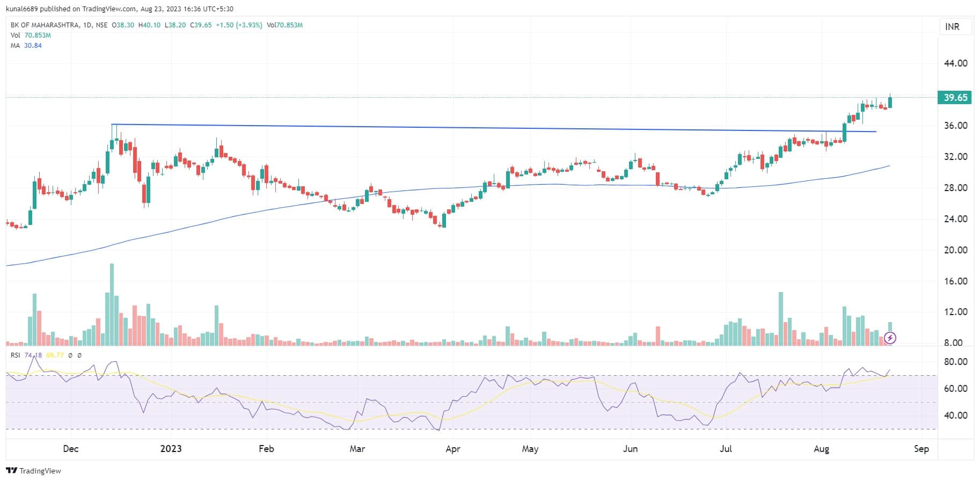Image resolution: width=980 pixels, height=481 pixels.
Task: Click the tallest green volume bar in December
Action: click(x=112, y=304)
